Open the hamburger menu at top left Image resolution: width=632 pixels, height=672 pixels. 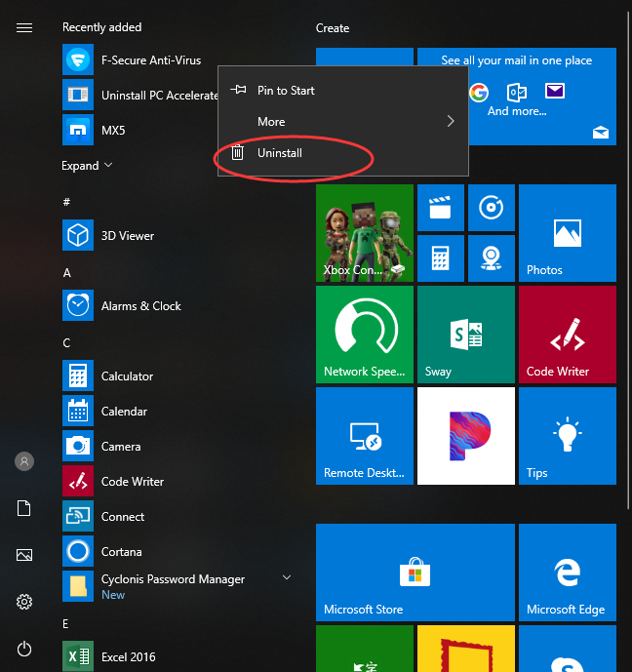click(24, 28)
